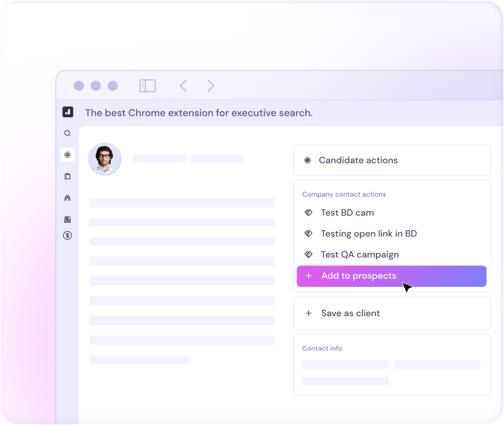The image size is (504, 425).
Task: Open the clipboard icon in sidebar
Action: click(67, 177)
